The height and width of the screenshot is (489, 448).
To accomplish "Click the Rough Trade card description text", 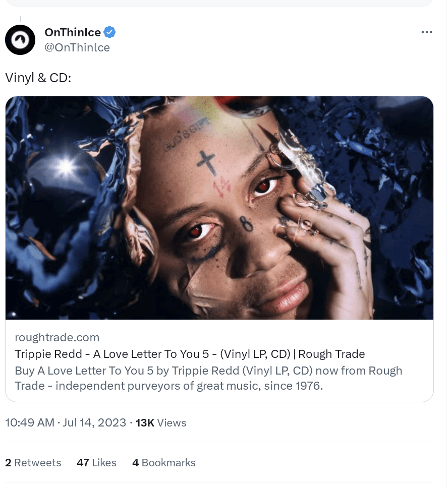I will click(208, 378).
